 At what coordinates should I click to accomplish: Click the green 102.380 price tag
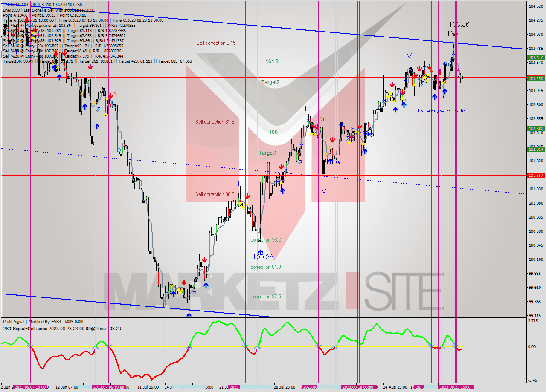pos(536,128)
